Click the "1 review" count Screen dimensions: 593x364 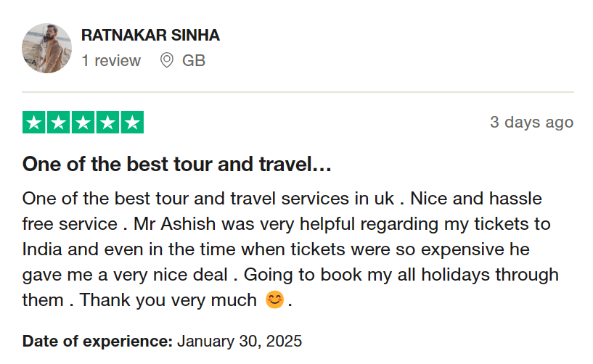[111, 61]
